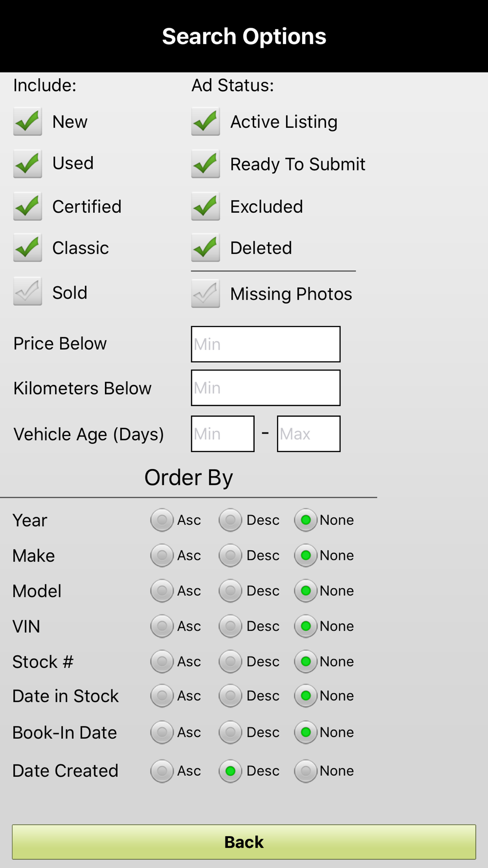Toggle the Ready To Submit checkbox
The height and width of the screenshot is (868, 488).
[x=205, y=164]
